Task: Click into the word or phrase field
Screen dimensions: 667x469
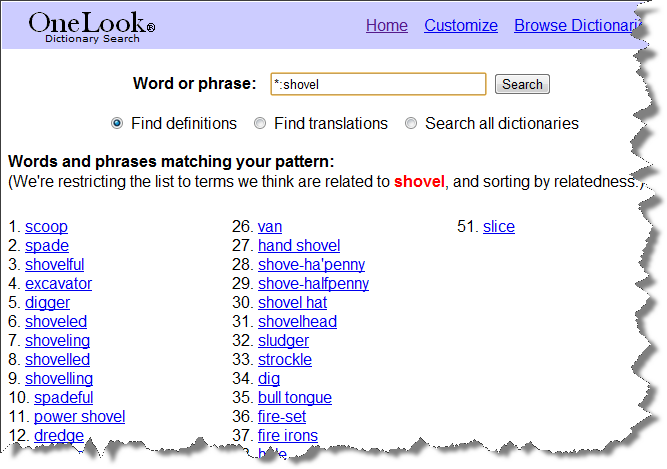Action: pos(377,84)
